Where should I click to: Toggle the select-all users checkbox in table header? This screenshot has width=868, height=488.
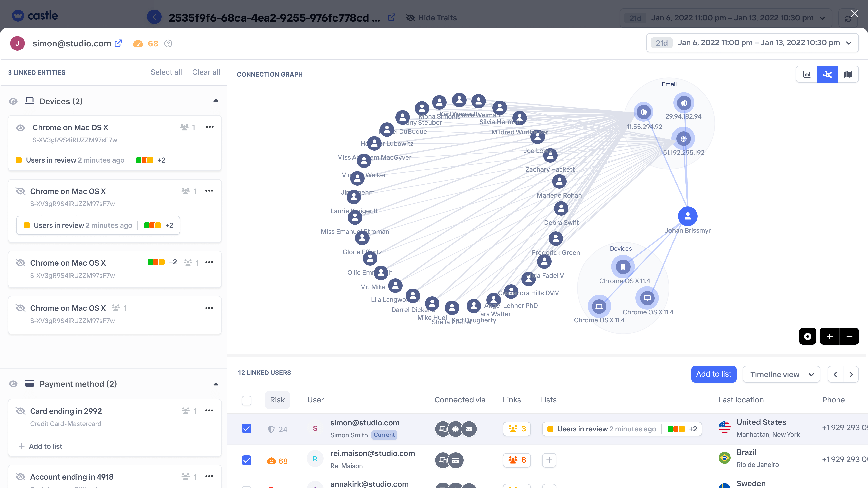pos(247,400)
